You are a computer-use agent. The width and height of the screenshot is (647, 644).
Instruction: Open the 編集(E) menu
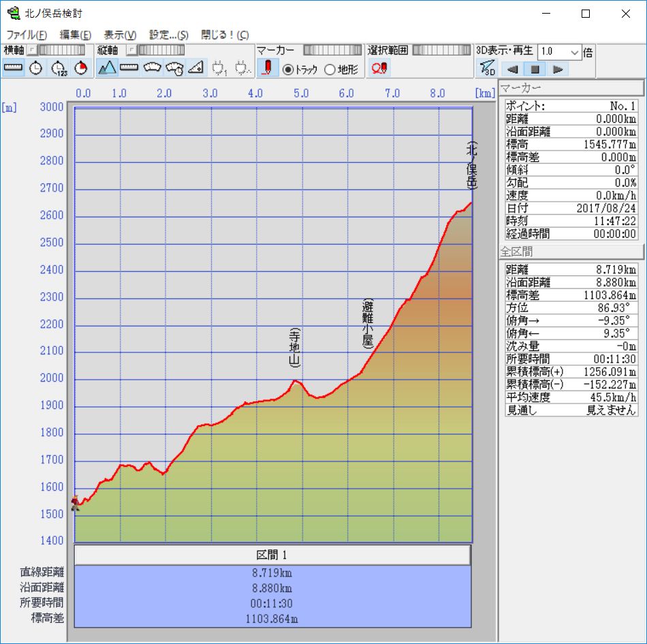(76, 35)
